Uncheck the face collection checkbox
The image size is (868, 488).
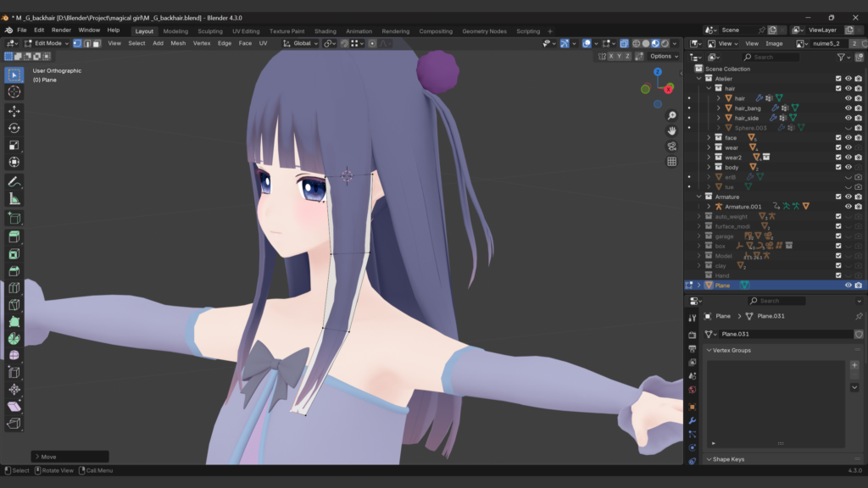(838, 137)
